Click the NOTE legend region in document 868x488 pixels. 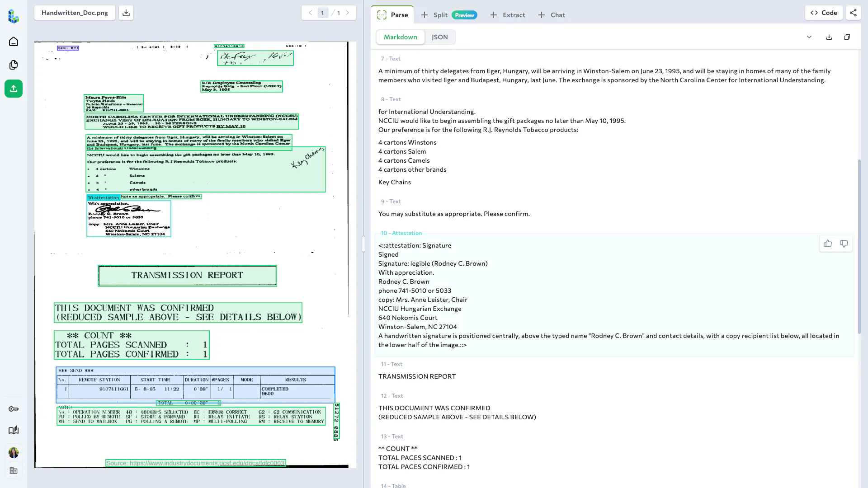click(x=191, y=416)
